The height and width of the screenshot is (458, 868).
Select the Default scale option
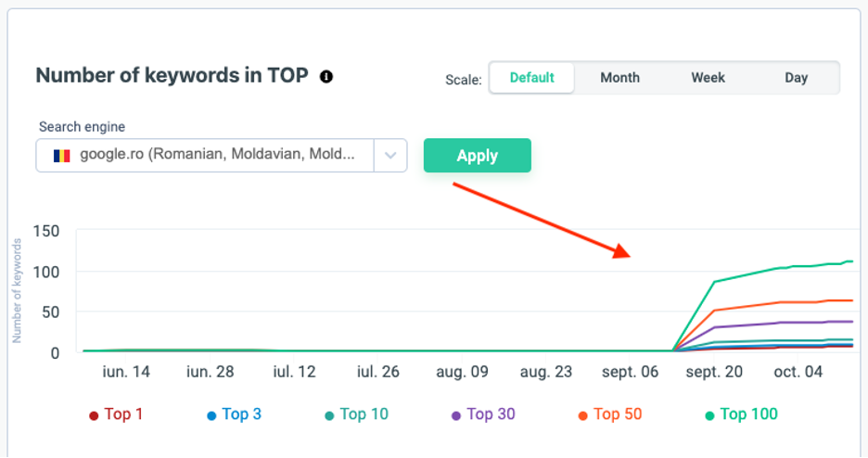point(532,78)
